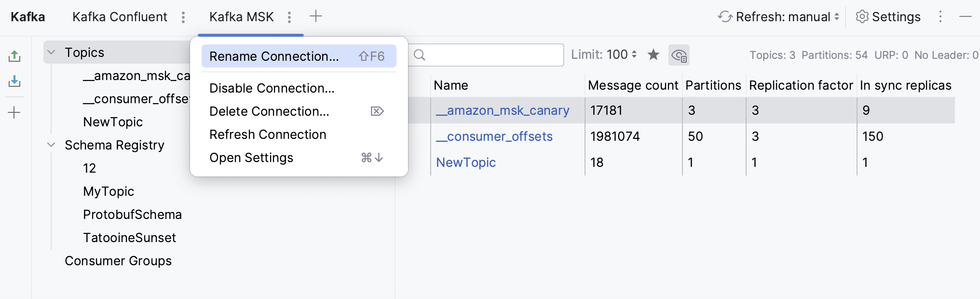Image resolution: width=980 pixels, height=299 pixels.
Task: Click the download/consume icon in left sidebar
Action: click(x=14, y=82)
